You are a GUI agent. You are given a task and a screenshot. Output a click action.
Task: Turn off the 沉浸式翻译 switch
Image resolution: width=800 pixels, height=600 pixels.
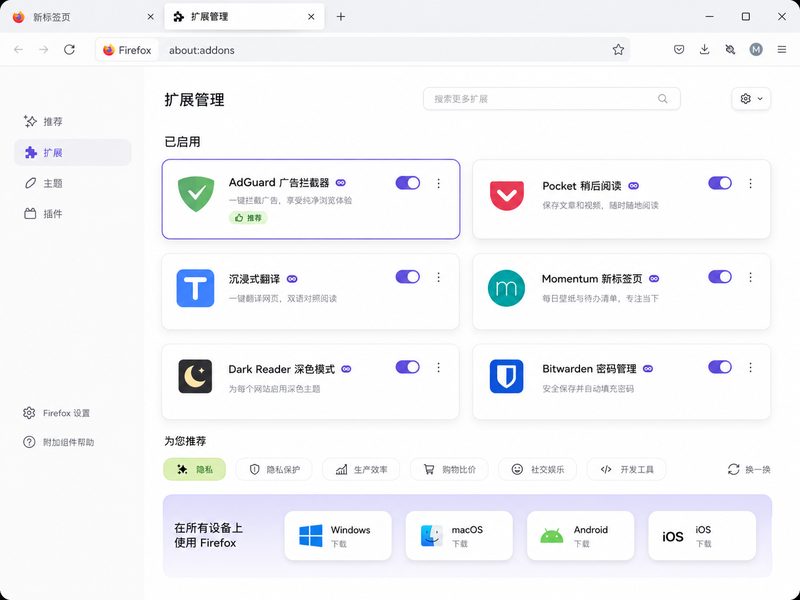tap(408, 277)
